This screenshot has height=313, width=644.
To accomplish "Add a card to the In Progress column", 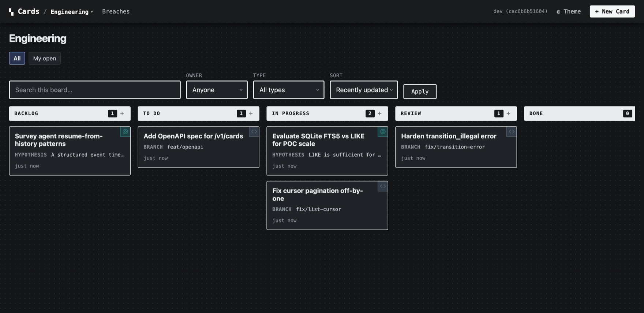I will coord(380,113).
